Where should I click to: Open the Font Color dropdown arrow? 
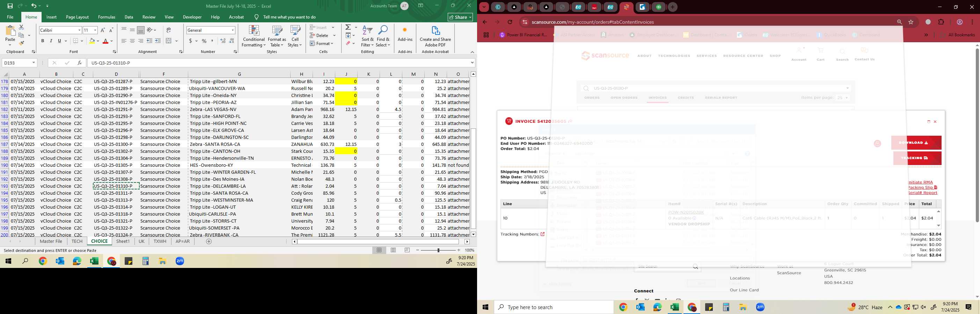[111, 41]
